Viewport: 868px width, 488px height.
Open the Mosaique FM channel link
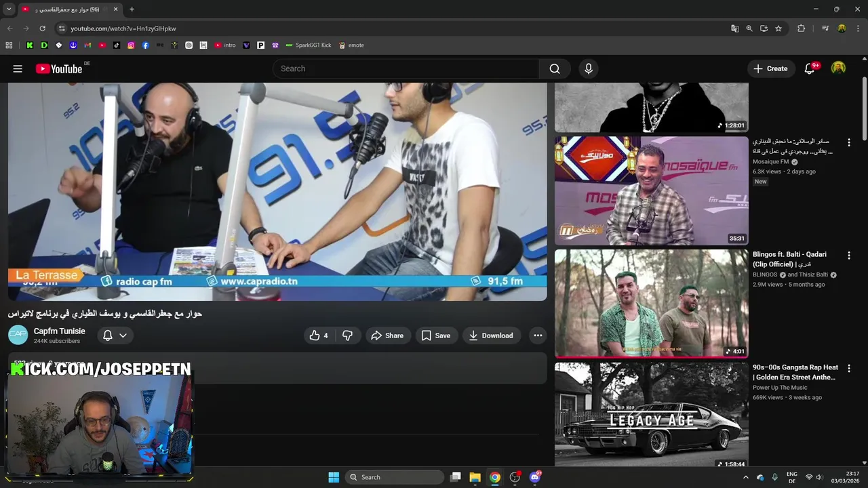pos(771,162)
